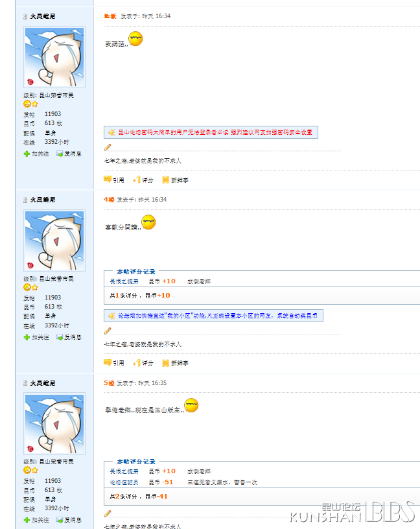Click the 引用 quote icon in the first post
420x529 pixels.
tap(108, 180)
